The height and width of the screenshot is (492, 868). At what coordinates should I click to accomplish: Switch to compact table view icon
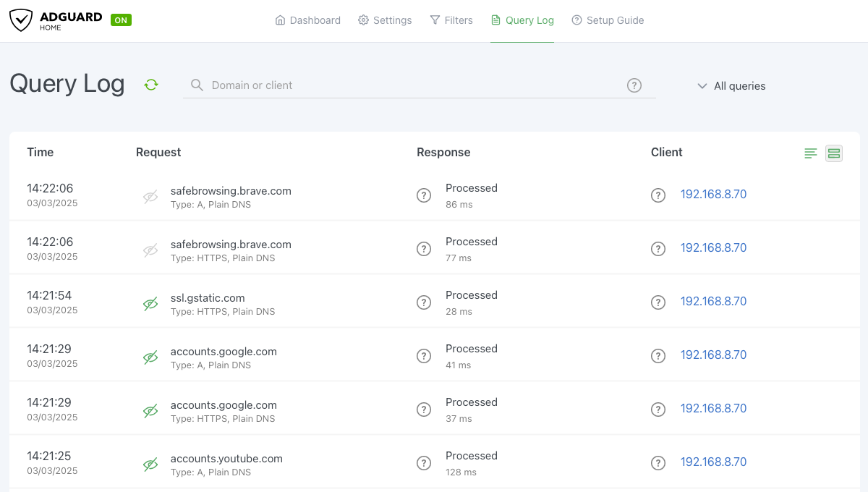[x=811, y=153]
